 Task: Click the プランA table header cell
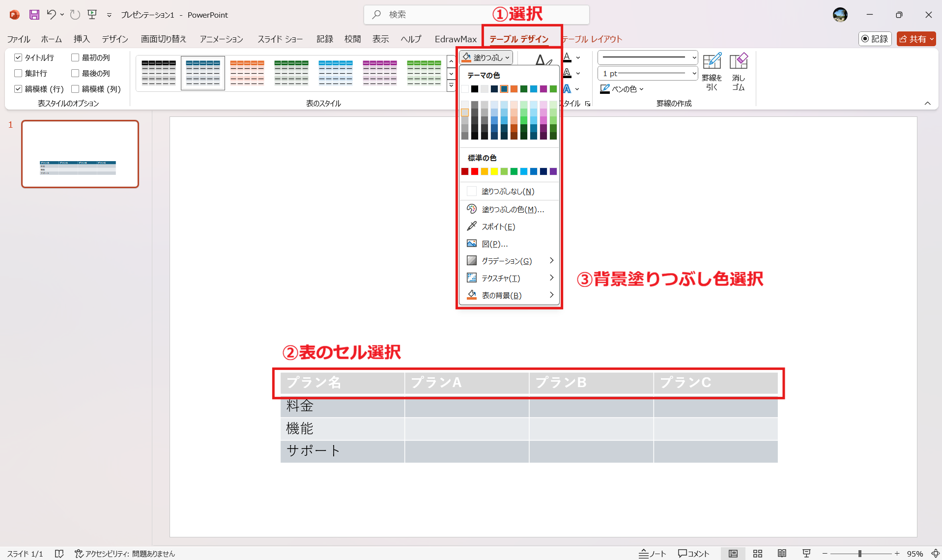tap(467, 383)
